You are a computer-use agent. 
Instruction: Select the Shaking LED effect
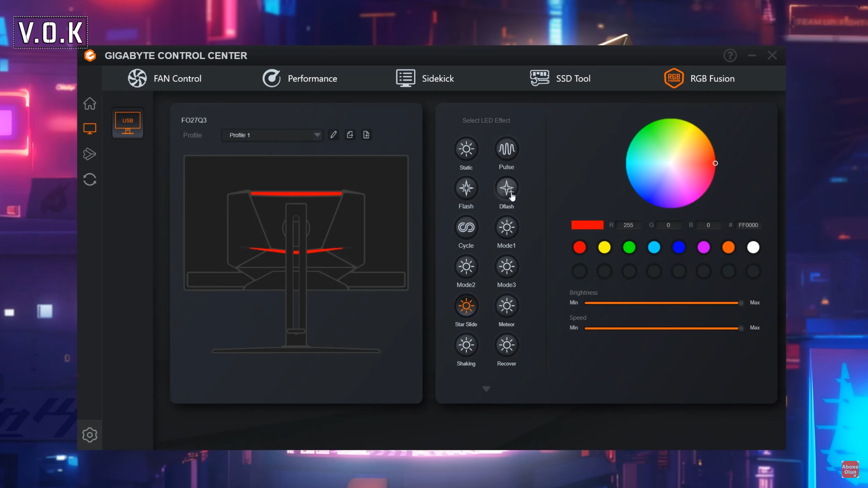click(x=466, y=345)
